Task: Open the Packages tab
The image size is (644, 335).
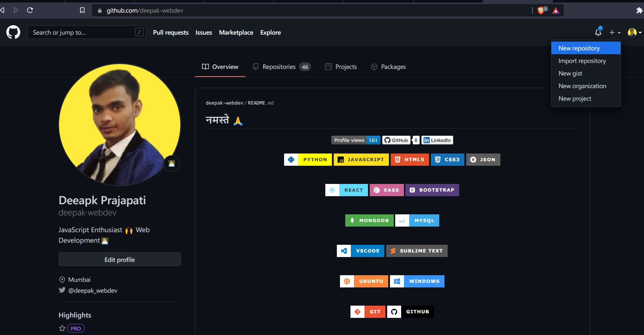Action: coord(388,67)
